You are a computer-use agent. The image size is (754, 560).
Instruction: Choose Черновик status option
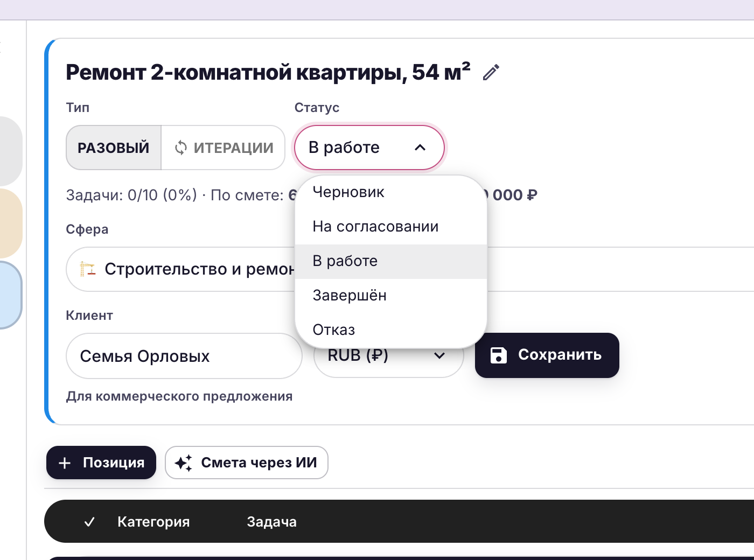pyautogui.click(x=391, y=192)
